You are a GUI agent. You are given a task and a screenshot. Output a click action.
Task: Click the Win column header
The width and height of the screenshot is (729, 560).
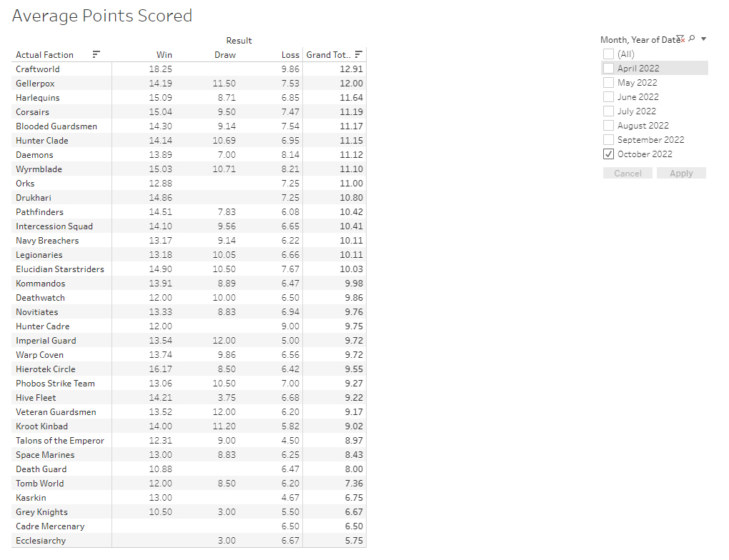pos(164,55)
